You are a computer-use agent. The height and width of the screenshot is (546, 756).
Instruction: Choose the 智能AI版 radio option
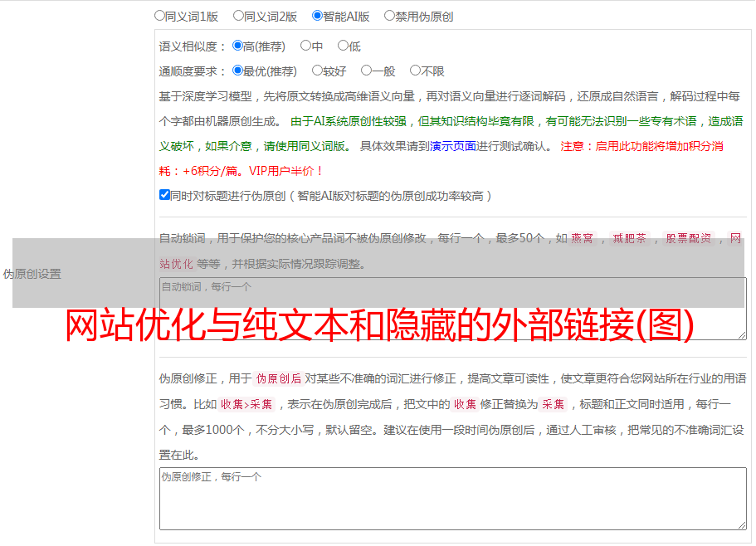(317, 15)
